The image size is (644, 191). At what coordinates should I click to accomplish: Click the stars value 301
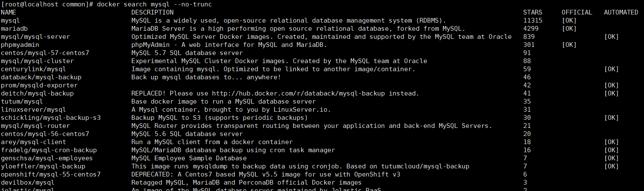click(529, 45)
